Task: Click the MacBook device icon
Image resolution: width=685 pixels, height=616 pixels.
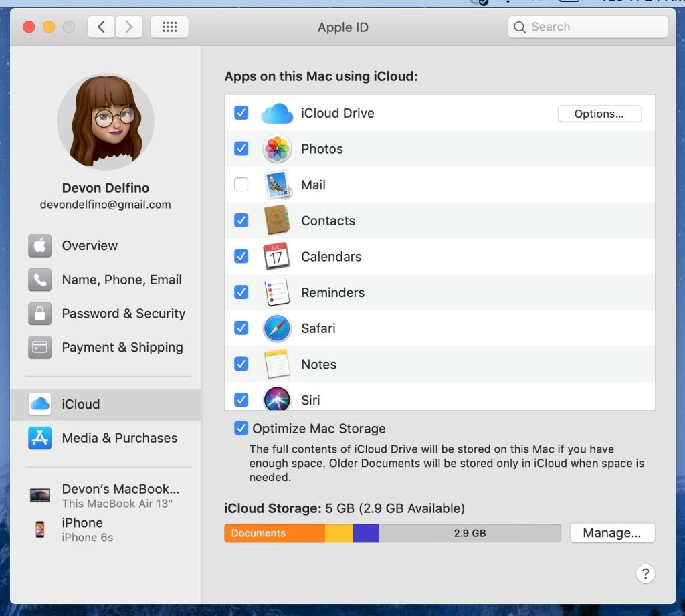Action: point(39,496)
